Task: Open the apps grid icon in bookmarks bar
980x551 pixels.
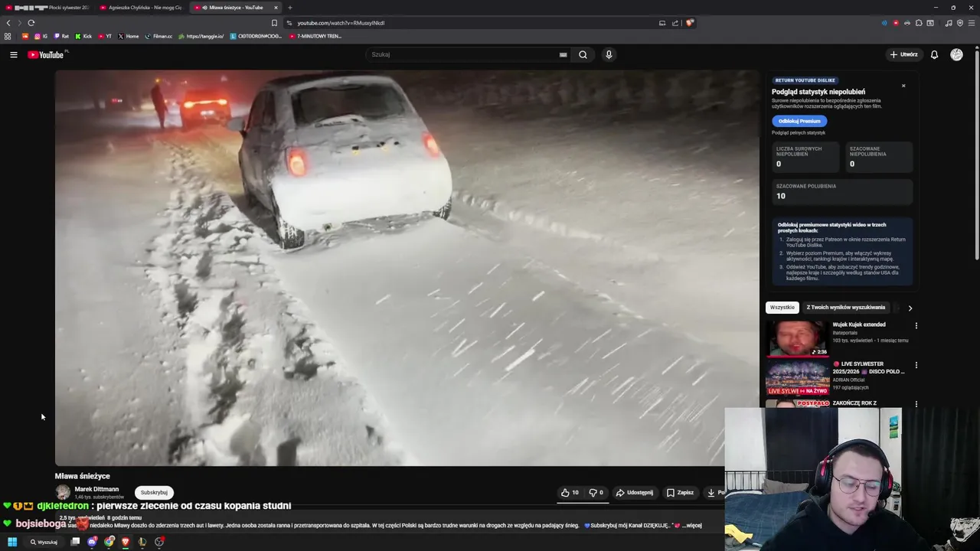Action: [8, 36]
